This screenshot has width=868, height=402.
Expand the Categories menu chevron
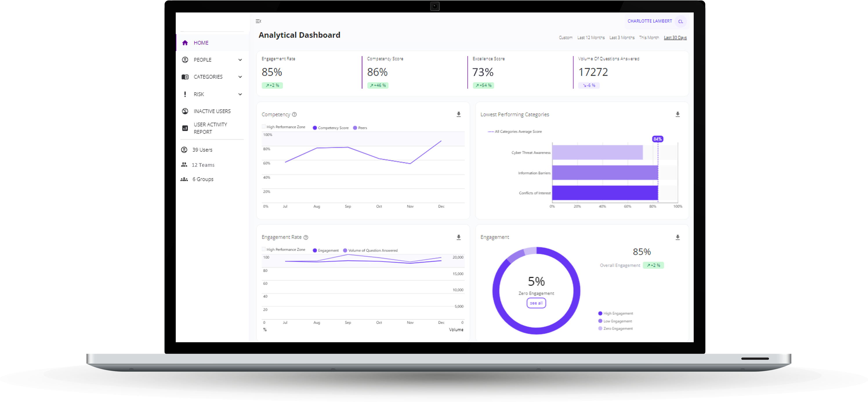pos(240,77)
